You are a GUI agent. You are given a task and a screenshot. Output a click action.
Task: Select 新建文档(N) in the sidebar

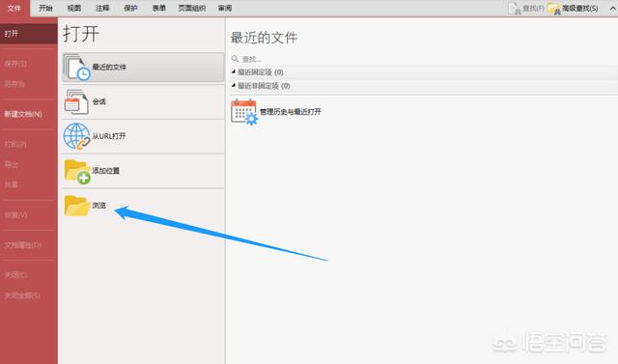(23, 114)
